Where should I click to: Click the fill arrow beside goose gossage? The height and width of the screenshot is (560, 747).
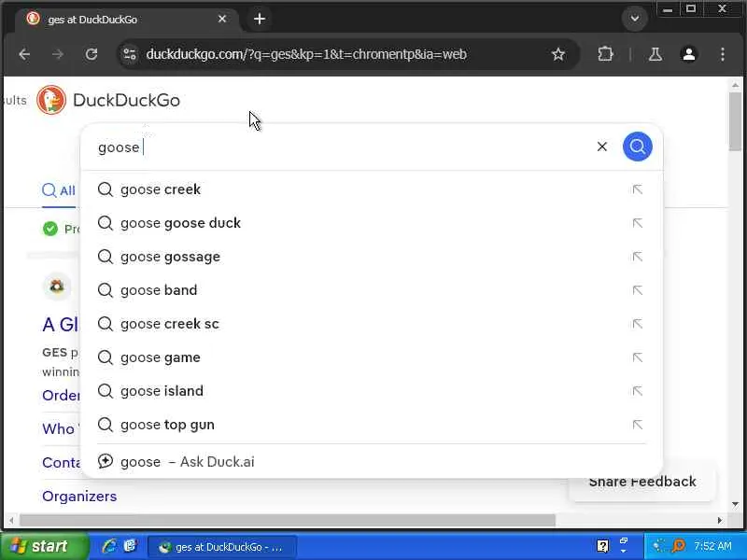637,257
